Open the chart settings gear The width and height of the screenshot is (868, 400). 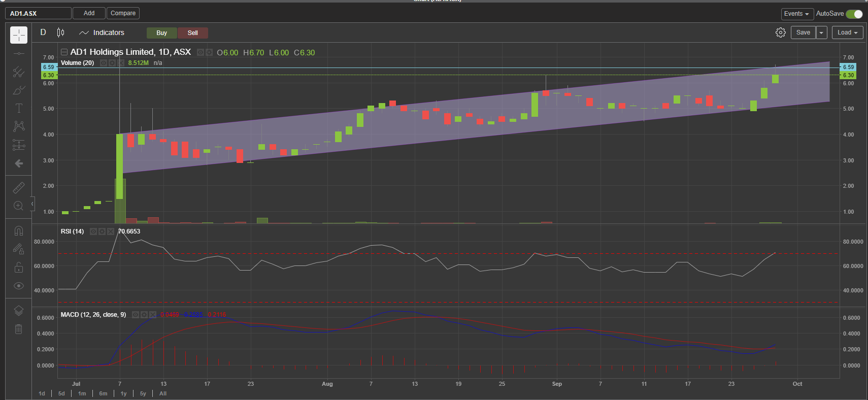point(781,32)
